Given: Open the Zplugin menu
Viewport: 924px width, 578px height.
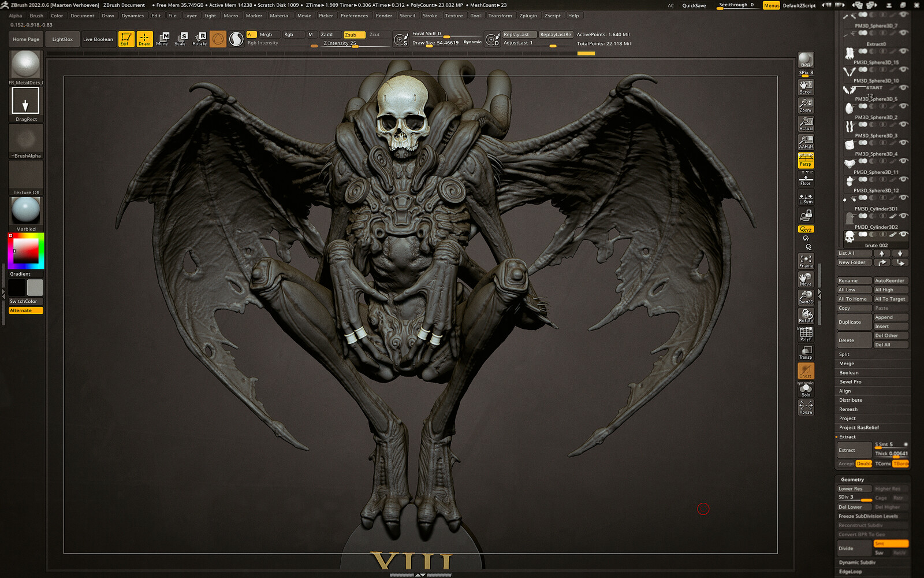Looking at the screenshot, I should (x=528, y=16).
